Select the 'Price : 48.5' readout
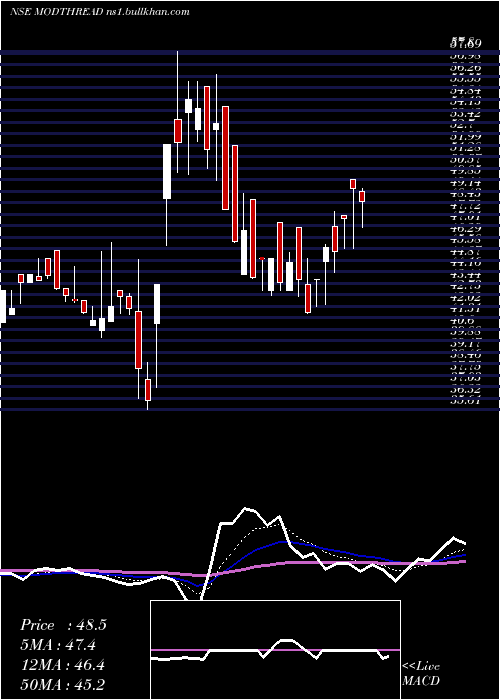This screenshot has width=500, height=700. [63, 625]
